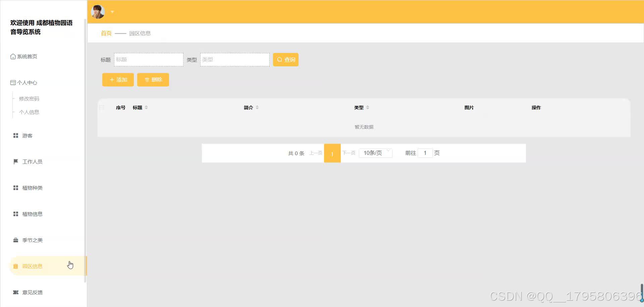Viewport: 644px width, 307px height.
Task: Click the grid icon beside 植物信息
Action: [x=15, y=214]
